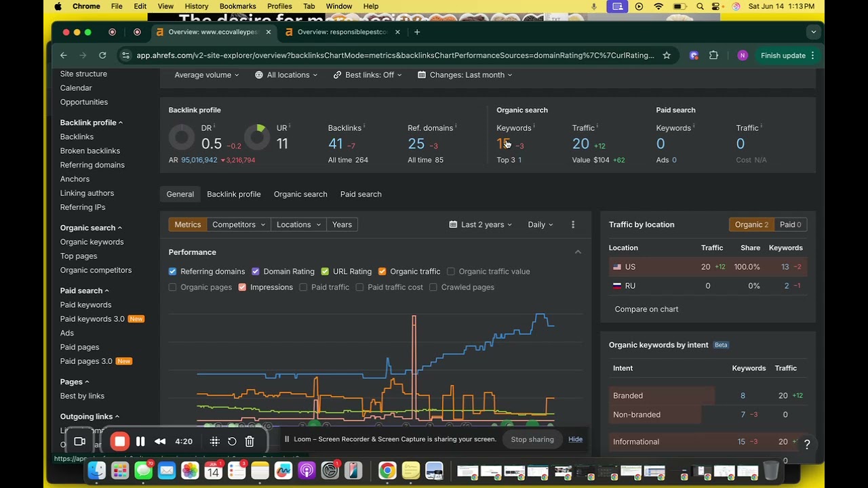
Task: Open the Loom drawing tools grid icon
Action: [214, 441]
